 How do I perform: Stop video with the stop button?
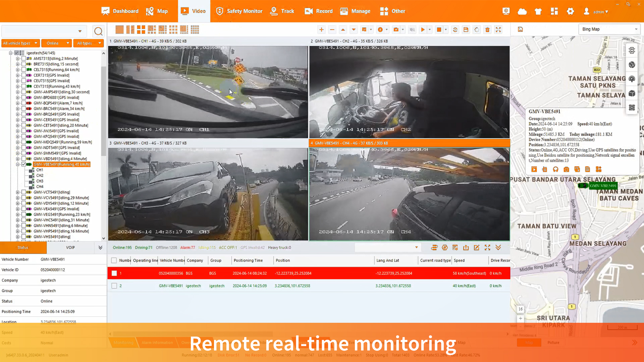coord(439,29)
